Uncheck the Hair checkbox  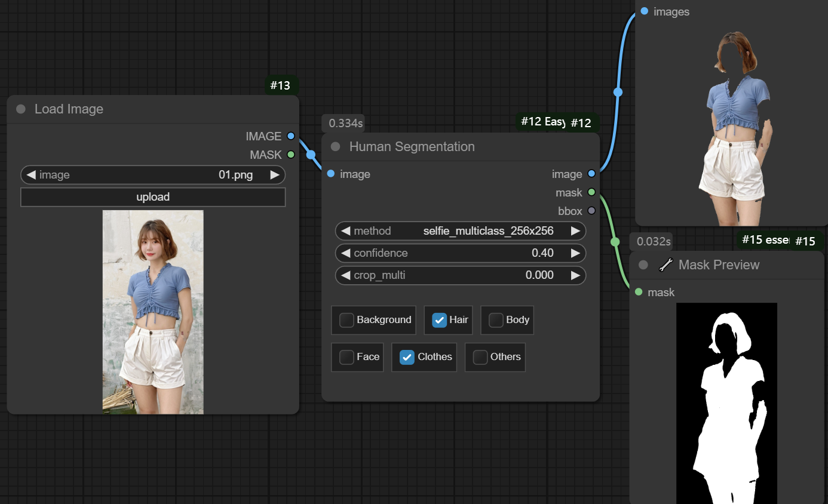(x=439, y=320)
